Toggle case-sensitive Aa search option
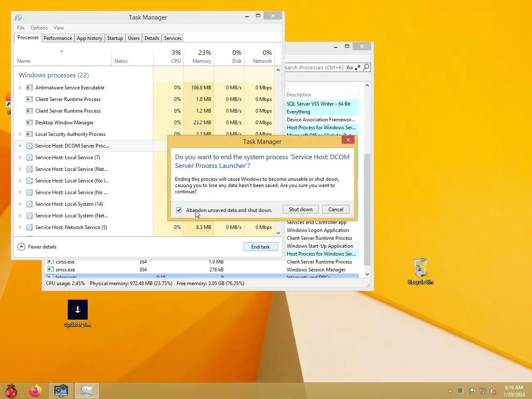 pos(350,67)
